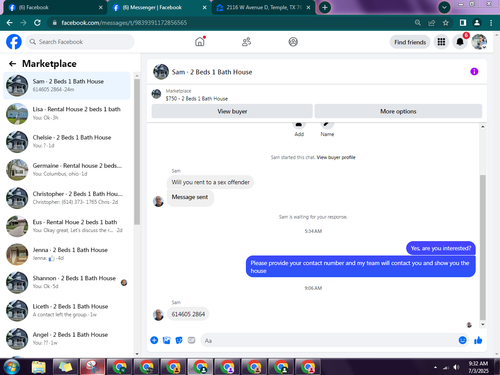This screenshot has height=375, width=500.
Task: Choose a sticker icon in composer
Action: click(179, 340)
